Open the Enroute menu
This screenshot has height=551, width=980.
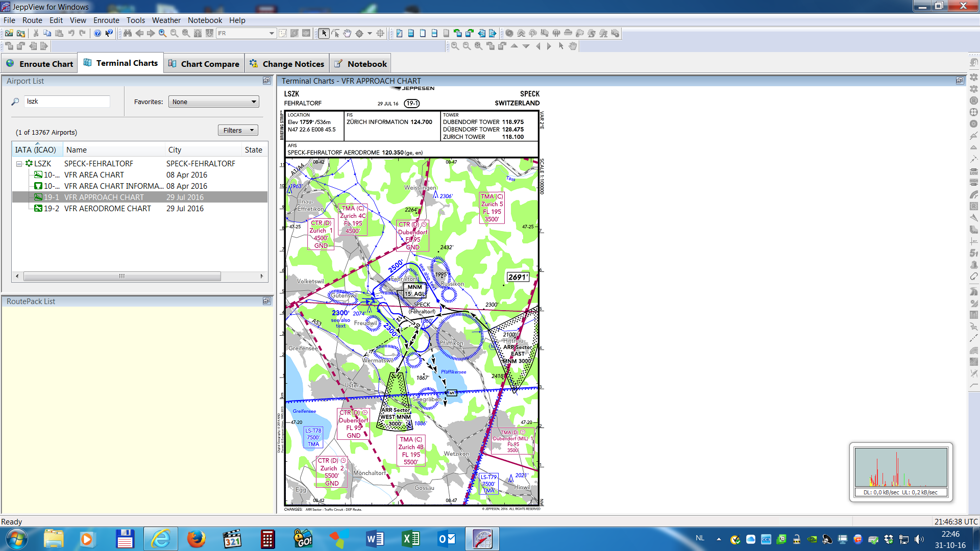[106, 20]
